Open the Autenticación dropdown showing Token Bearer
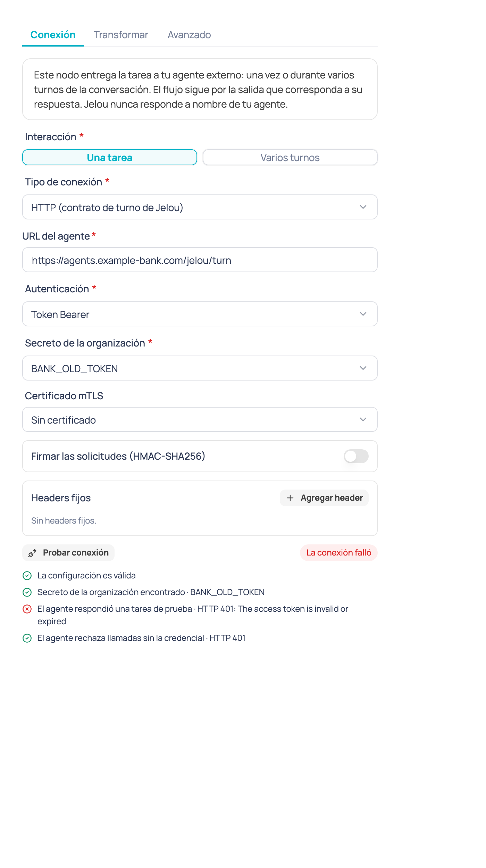 point(200,314)
